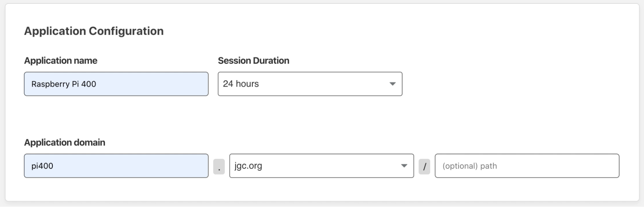Click the slash separator box
Screen dimensions: 644x207
tap(424, 166)
